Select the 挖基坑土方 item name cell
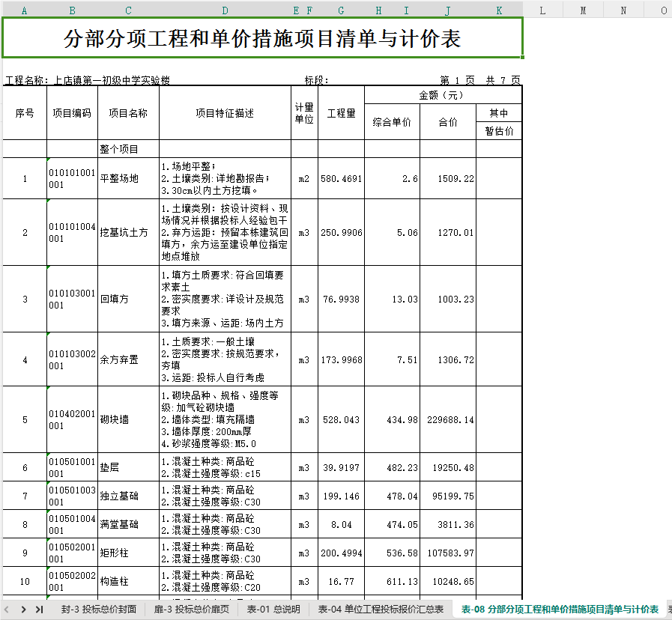 tap(128, 232)
